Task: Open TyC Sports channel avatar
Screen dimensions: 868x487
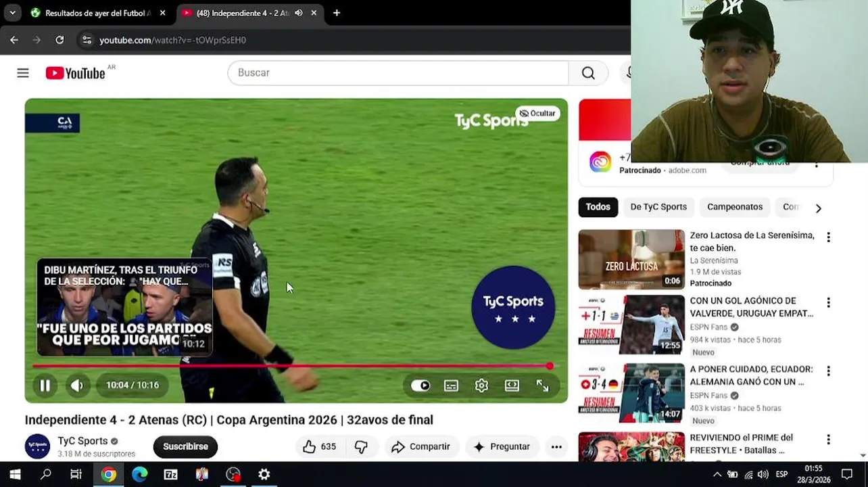Action: point(37,446)
